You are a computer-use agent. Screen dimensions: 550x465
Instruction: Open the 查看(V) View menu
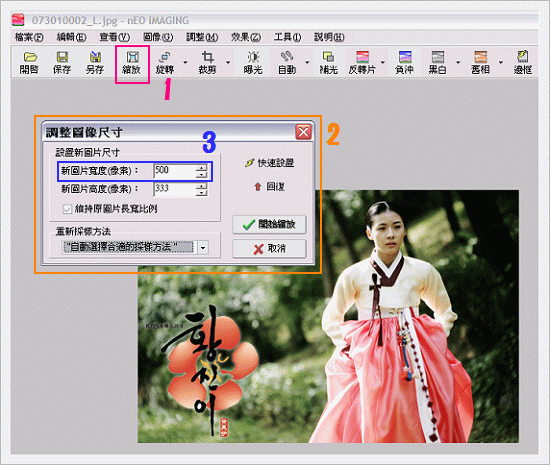[115, 37]
